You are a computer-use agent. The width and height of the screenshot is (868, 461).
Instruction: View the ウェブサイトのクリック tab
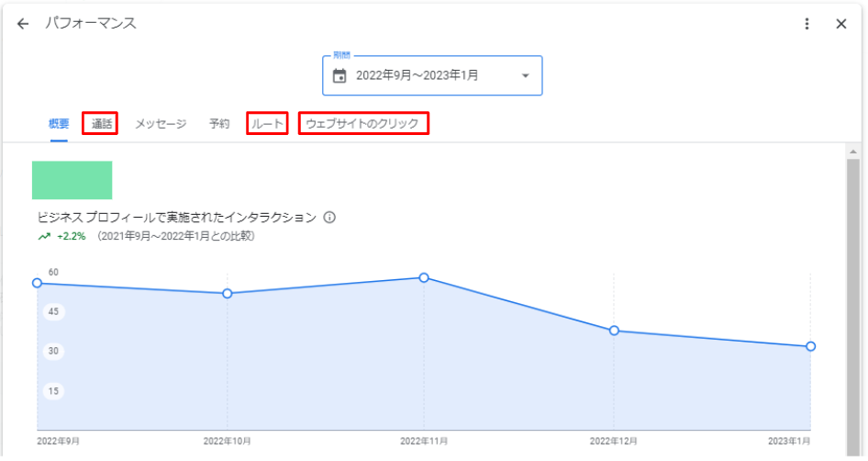pos(363,123)
